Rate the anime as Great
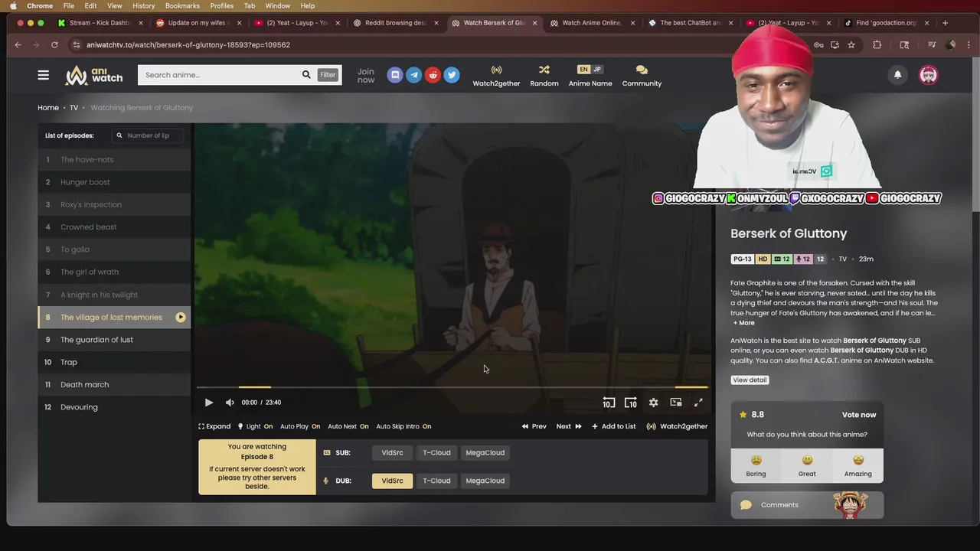This screenshot has width=980, height=551. (807, 465)
